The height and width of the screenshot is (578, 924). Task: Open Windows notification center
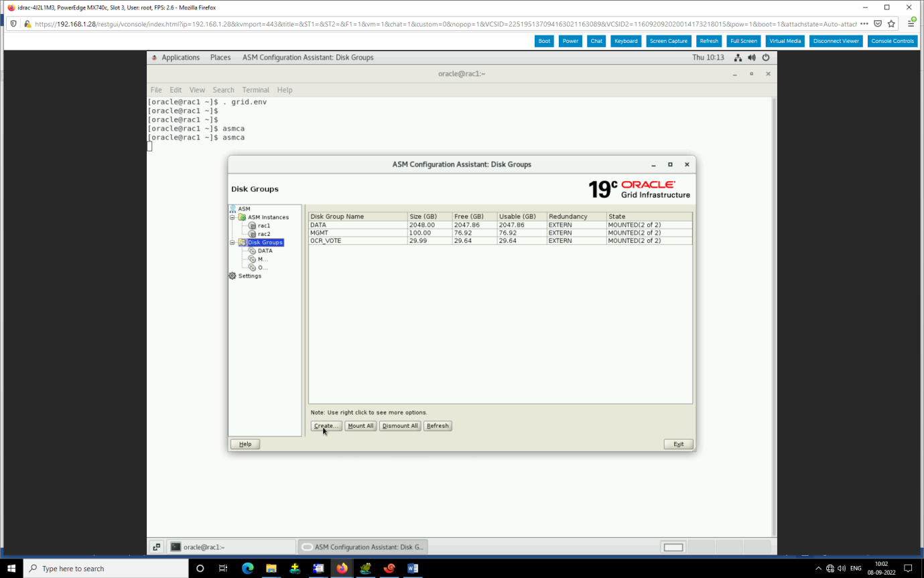pos(909,568)
